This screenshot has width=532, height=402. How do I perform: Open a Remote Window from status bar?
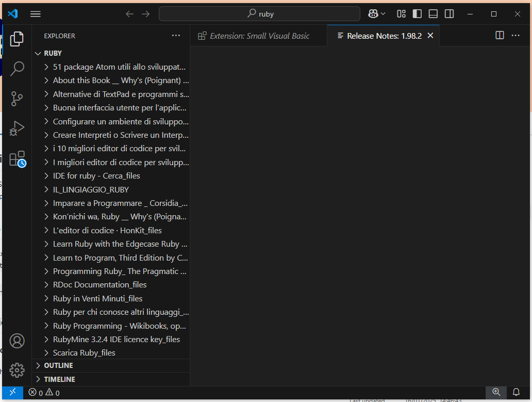[12, 393]
